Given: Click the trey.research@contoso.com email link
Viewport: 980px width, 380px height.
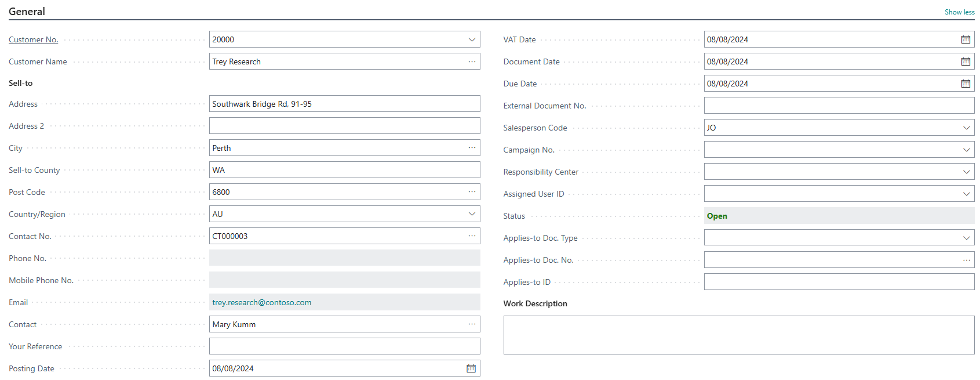Looking at the screenshot, I should (x=261, y=302).
